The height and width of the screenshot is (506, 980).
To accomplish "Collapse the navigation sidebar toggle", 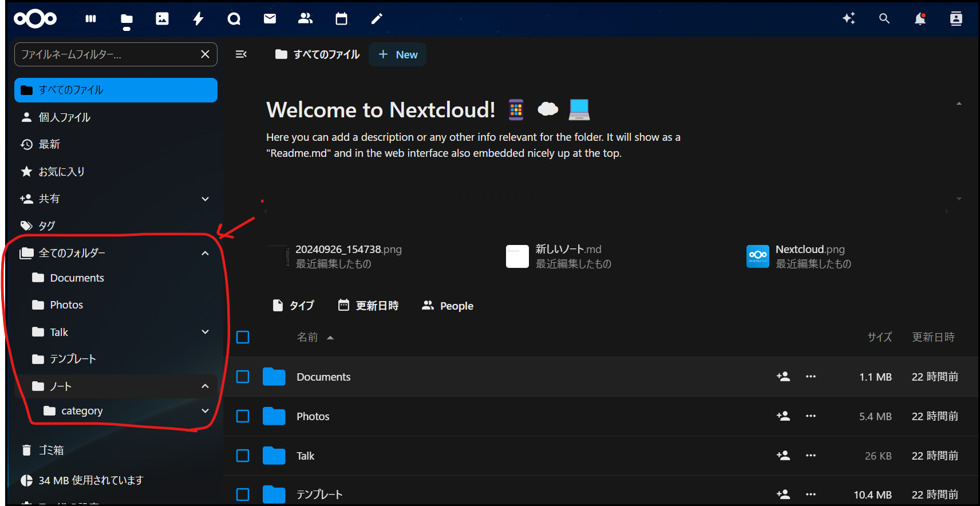I will (x=241, y=54).
